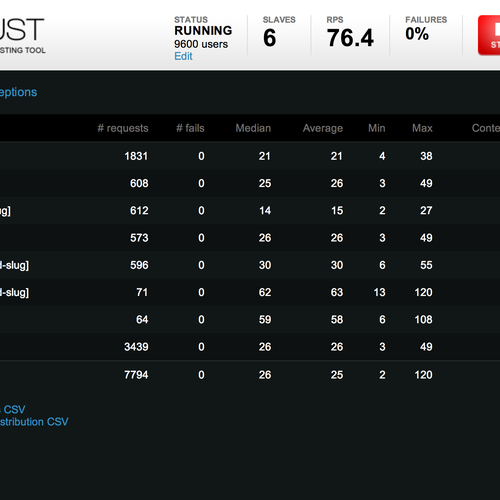This screenshot has height=500, width=500.
Task: Select the row with 3439 requests
Action: (x=250, y=347)
